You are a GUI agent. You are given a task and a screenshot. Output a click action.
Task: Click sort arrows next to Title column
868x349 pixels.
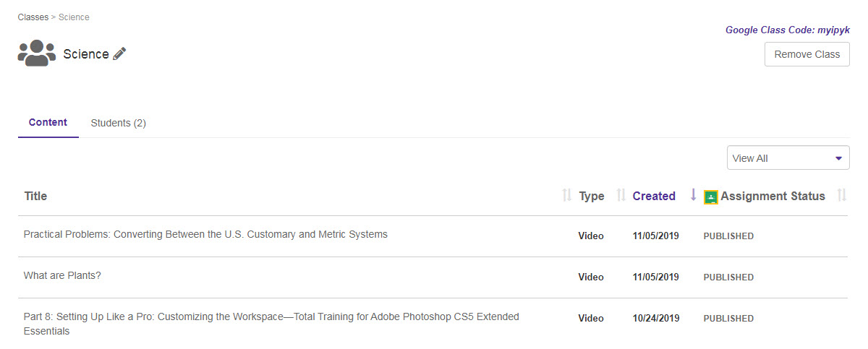click(567, 196)
